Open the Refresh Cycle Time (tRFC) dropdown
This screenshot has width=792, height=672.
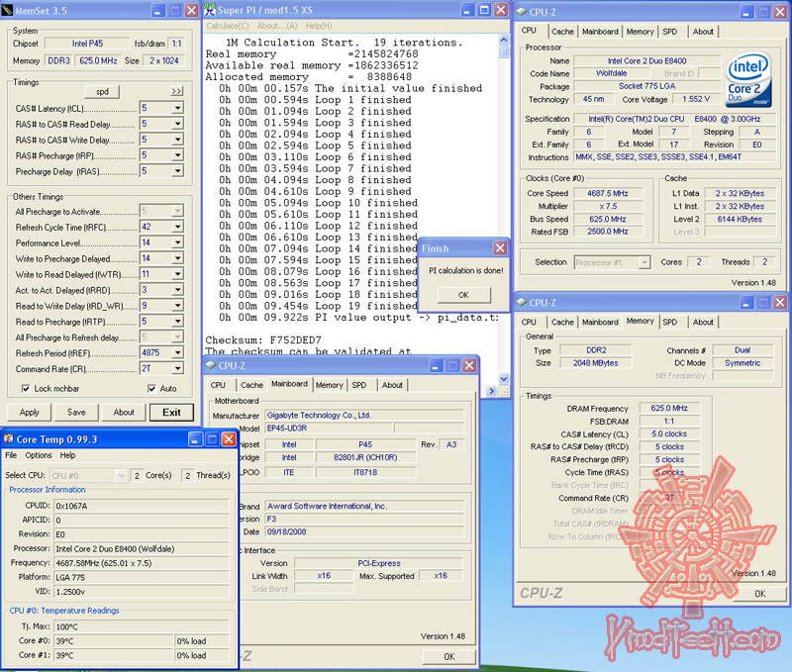coord(178,227)
